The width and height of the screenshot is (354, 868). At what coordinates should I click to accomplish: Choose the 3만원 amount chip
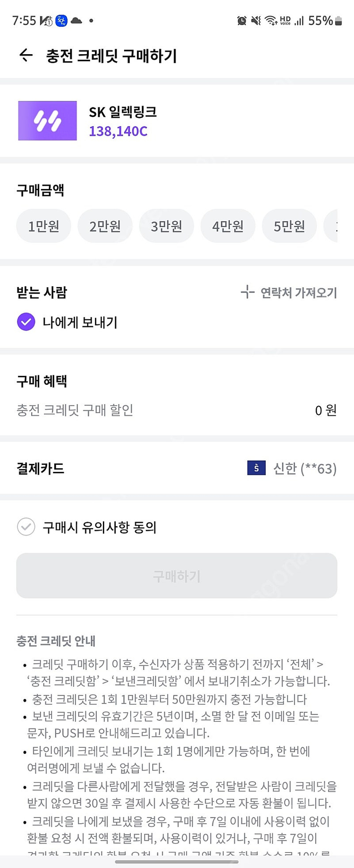point(166,226)
